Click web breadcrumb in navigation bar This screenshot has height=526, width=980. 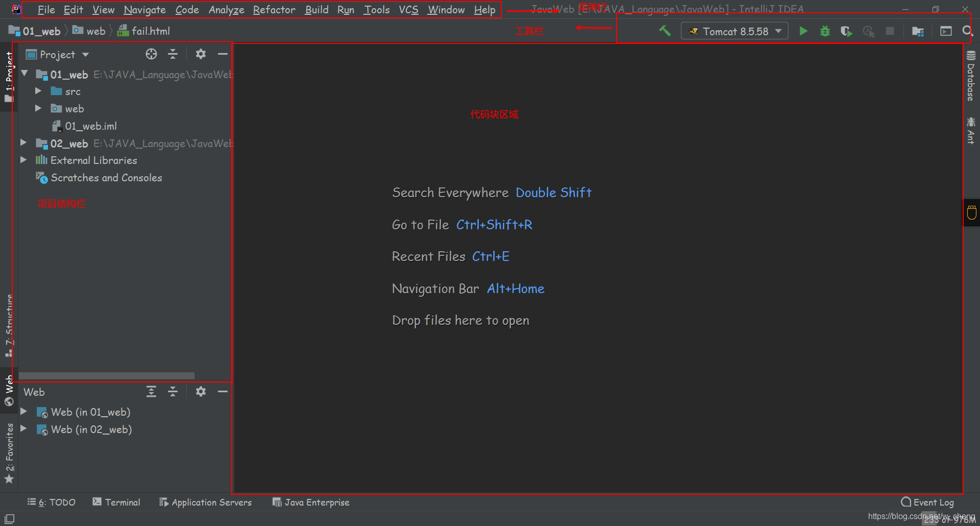pyautogui.click(x=89, y=31)
